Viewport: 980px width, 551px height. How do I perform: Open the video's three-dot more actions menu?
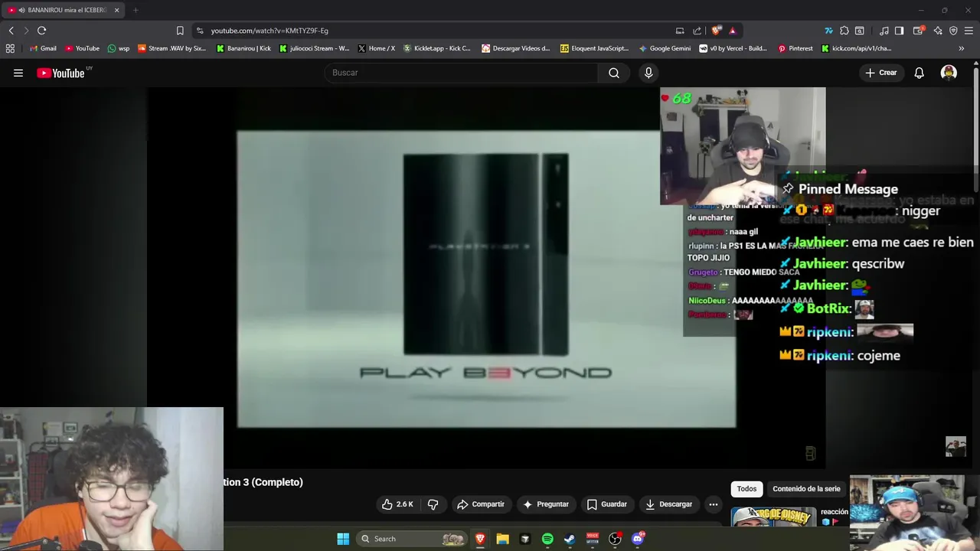click(x=713, y=504)
